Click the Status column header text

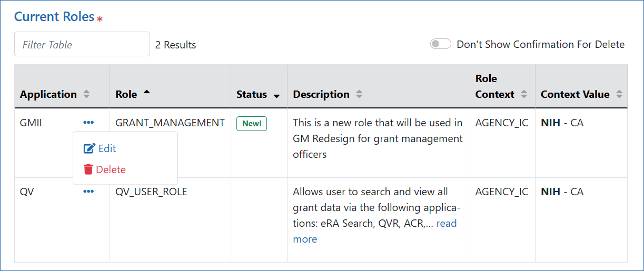[x=252, y=94]
